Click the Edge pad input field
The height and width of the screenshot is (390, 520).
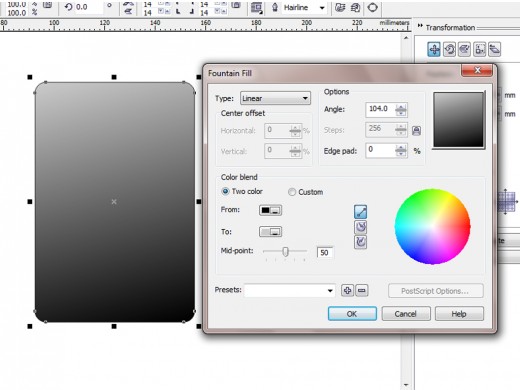click(x=381, y=150)
